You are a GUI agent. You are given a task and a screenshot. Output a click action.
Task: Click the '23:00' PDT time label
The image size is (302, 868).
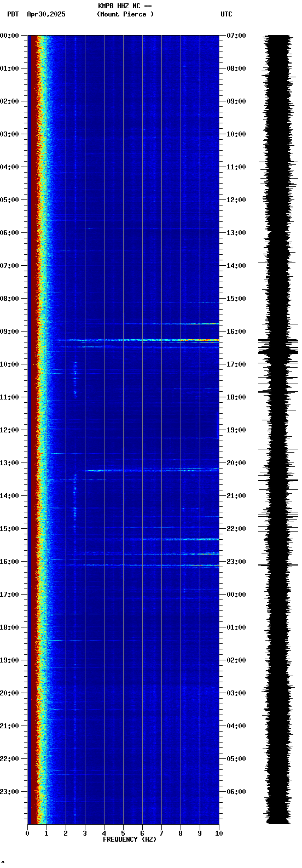coord(9,792)
